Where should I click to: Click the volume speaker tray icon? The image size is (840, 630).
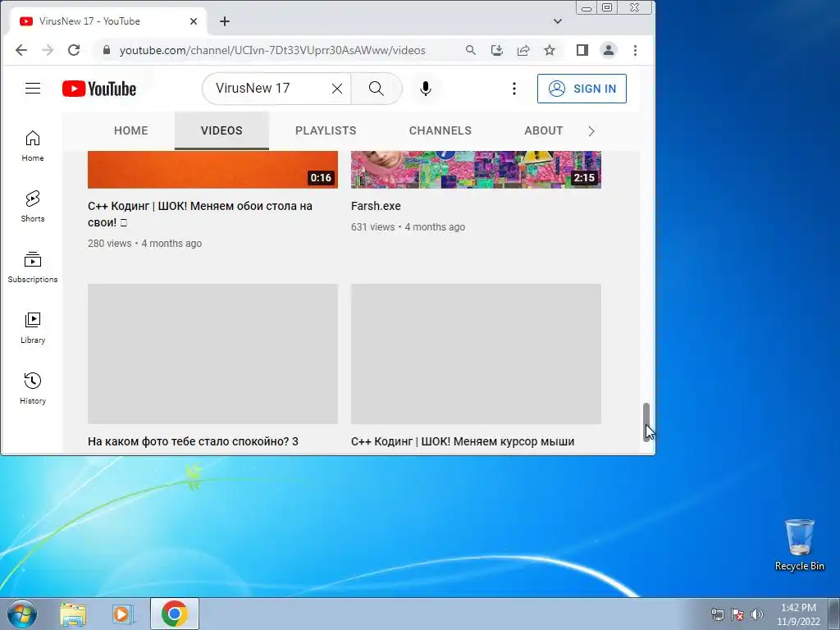tap(757, 614)
